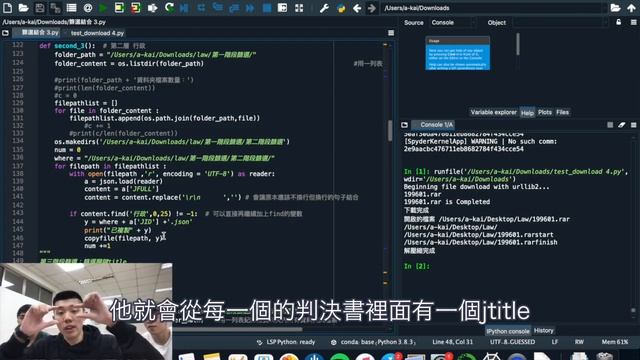Re-run the last script
The height and width of the screenshot is (360, 640).
click(x=169, y=8)
